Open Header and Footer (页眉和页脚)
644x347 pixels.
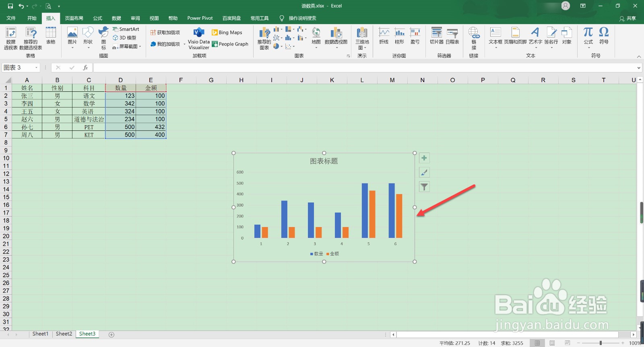[515, 36]
